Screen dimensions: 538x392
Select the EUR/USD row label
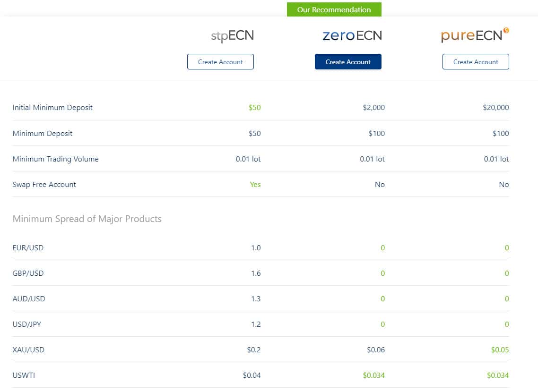point(28,248)
